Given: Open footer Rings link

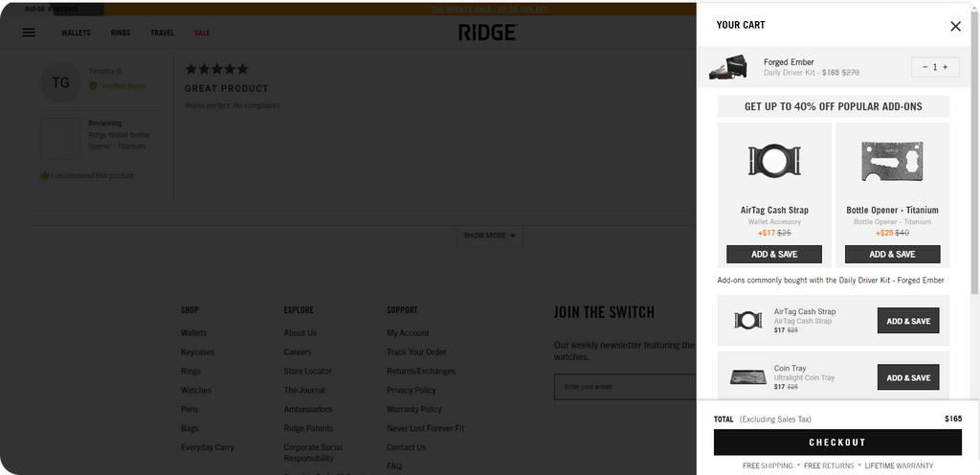Looking at the screenshot, I should 190,372.
